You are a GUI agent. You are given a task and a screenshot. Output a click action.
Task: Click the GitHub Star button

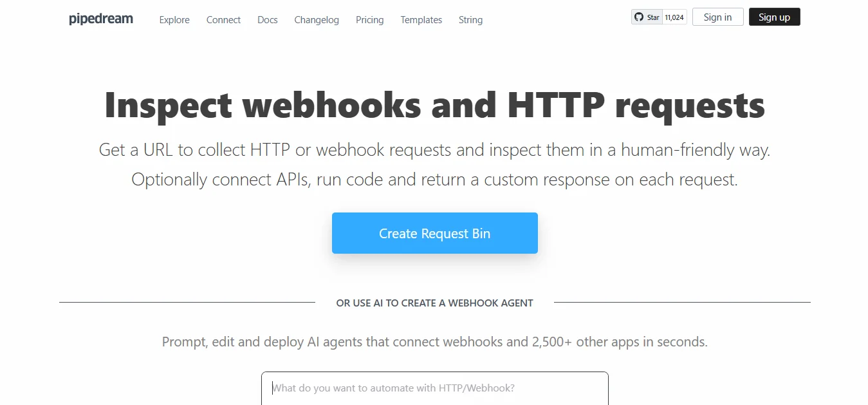click(x=647, y=17)
